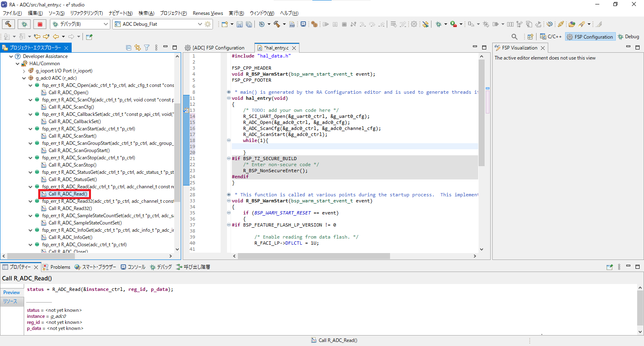
Task: Open the ADC Debug_Flat launch configuration dropdown
Action: coord(200,24)
